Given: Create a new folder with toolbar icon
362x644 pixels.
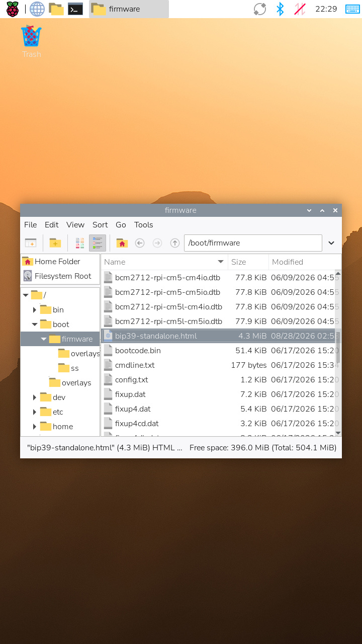Looking at the screenshot, I should (x=55, y=243).
